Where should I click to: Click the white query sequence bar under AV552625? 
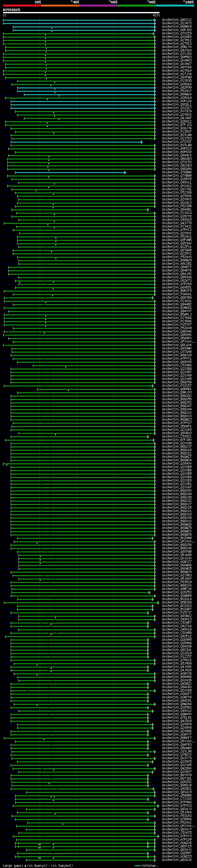click(x=81, y=12)
